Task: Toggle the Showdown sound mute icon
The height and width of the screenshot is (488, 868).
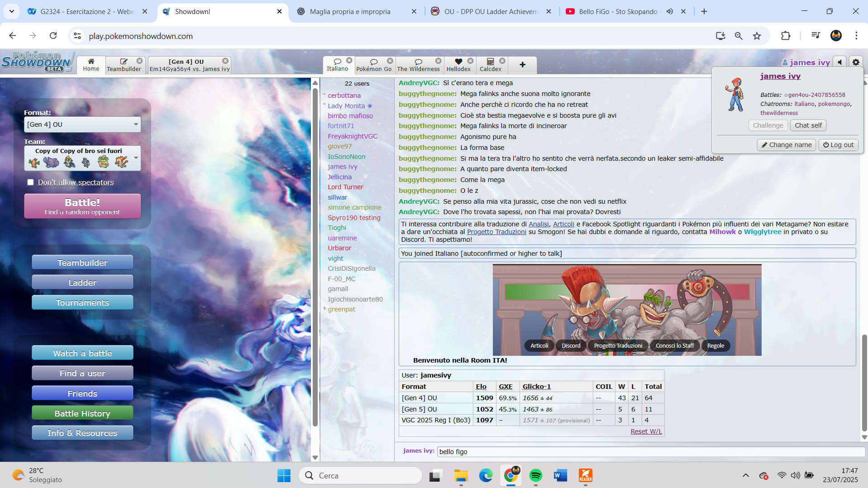Action: point(840,62)
